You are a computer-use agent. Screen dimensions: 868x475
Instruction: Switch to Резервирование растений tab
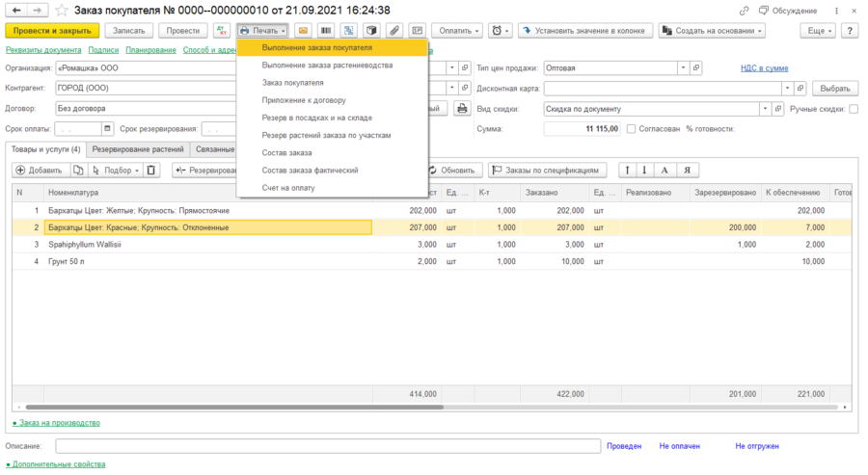(139, 149)
